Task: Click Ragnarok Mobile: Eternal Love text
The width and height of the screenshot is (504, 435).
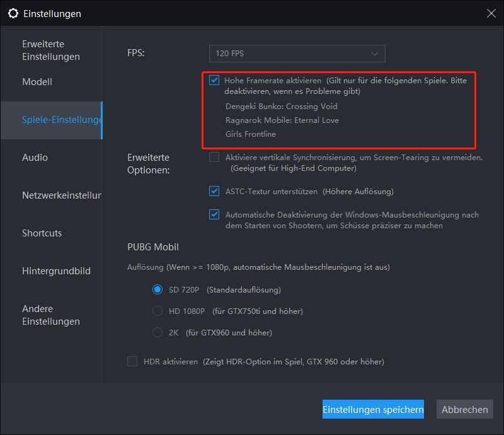Action: pos(282,120)
